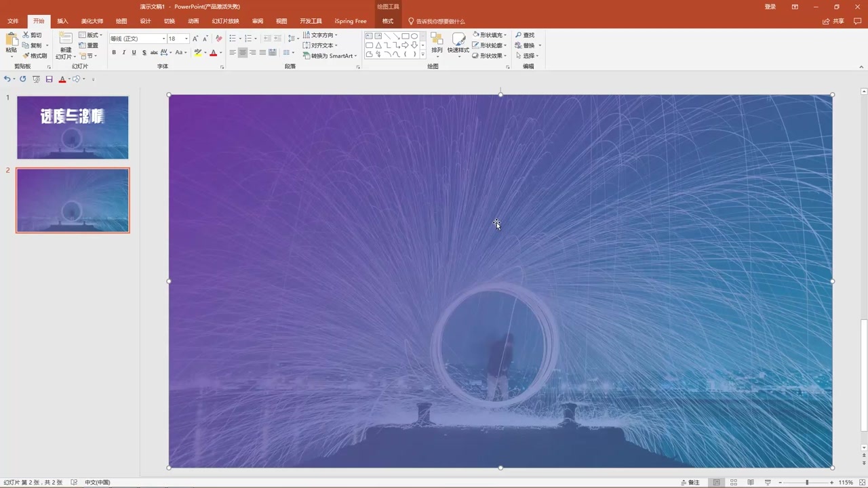Start Slide Show from status bar icon
Image resolution: width=868 pixels, height=488 pixels.
(x=768, y=483)
